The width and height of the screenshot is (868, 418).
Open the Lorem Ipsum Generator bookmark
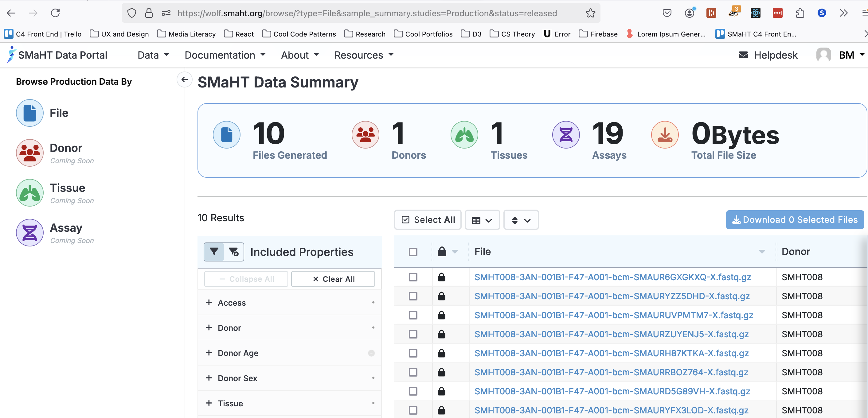666,34
